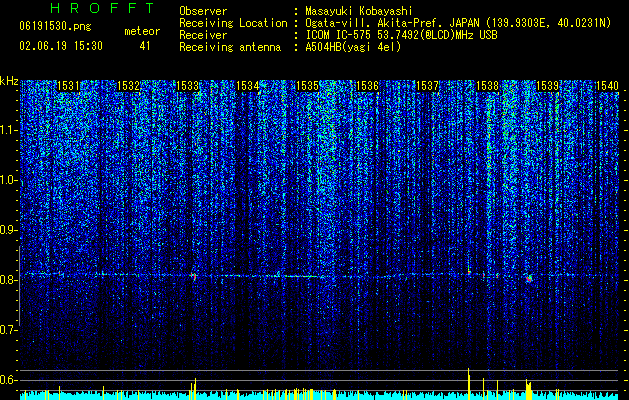Click the 1536 time marker
629x400 pixels.
click(x=367, y=86)
